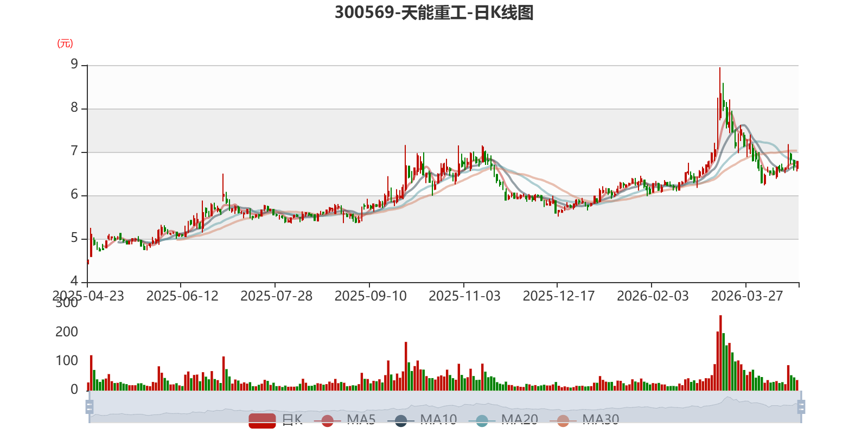
Task: Click the (元) price unit label
Action: [65, 43]
